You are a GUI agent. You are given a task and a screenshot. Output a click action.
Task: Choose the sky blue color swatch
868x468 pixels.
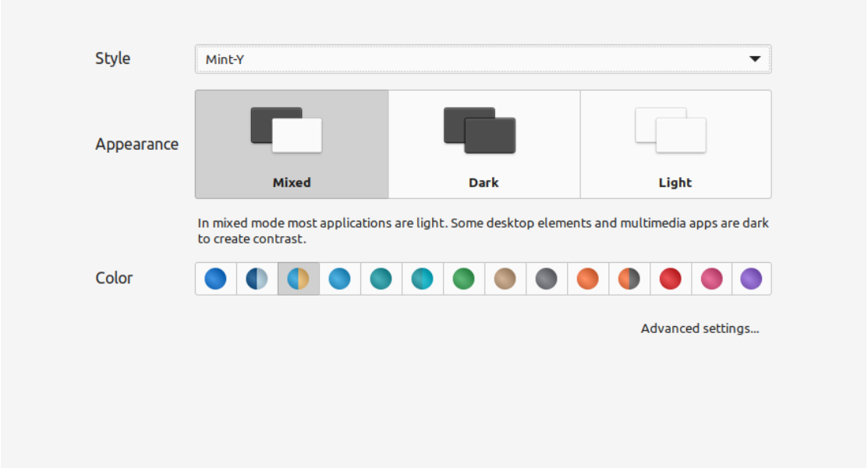[340, 278]
